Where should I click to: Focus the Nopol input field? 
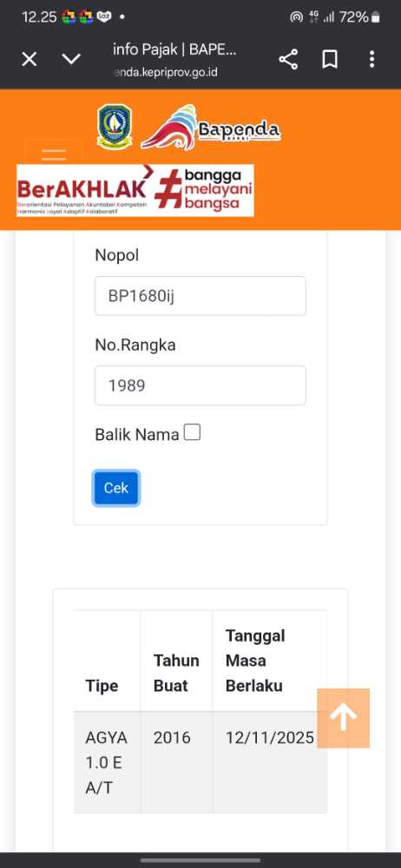(200, 296)
